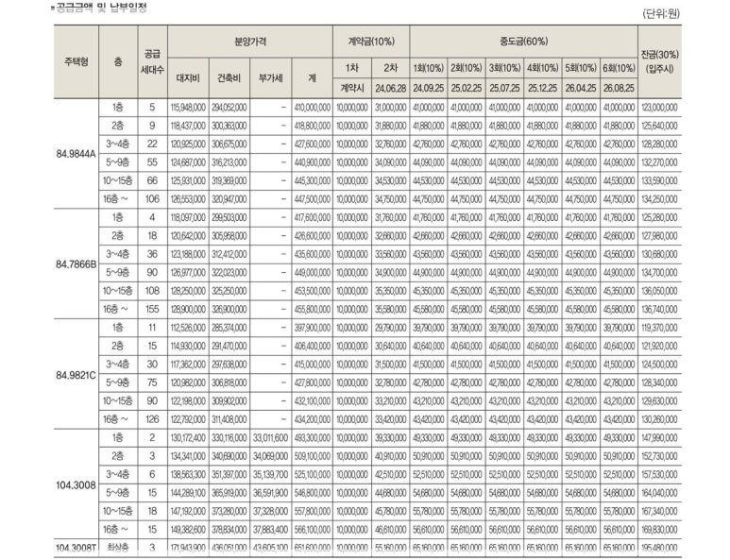Select the 주택형 column header
Viewport: 730px width, 560px height.
(x=76, y=61)
